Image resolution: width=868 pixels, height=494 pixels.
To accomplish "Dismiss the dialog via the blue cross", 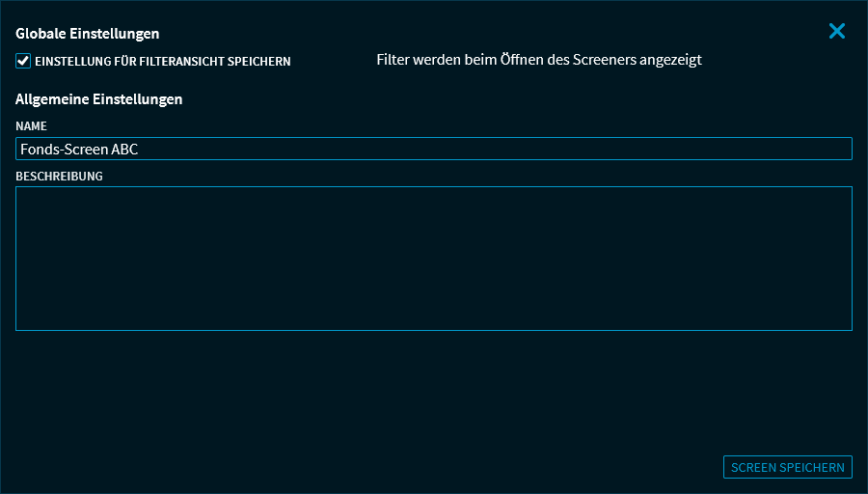I will 836,31.
